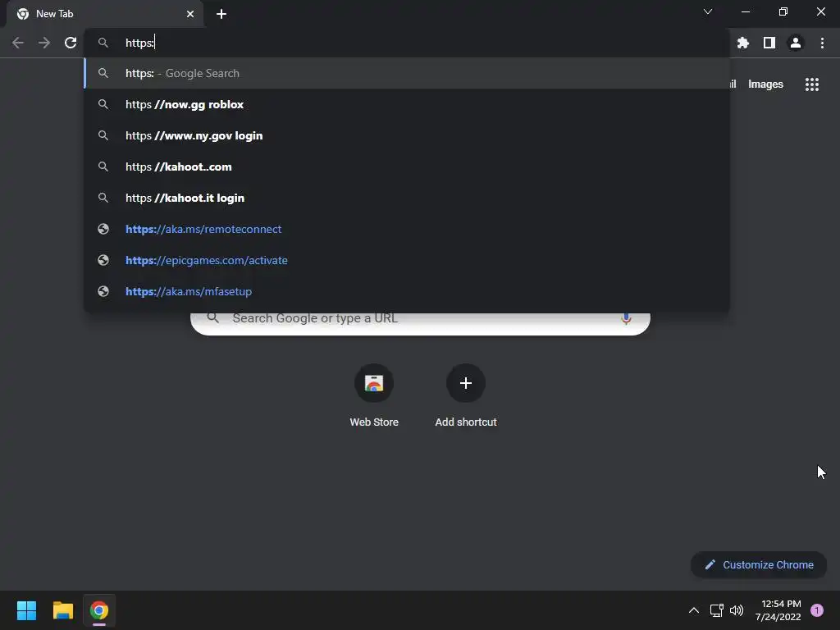840x630 pixels.
Task: Open the Extensions puzzle-piece menu
Action: coord(743,43)
